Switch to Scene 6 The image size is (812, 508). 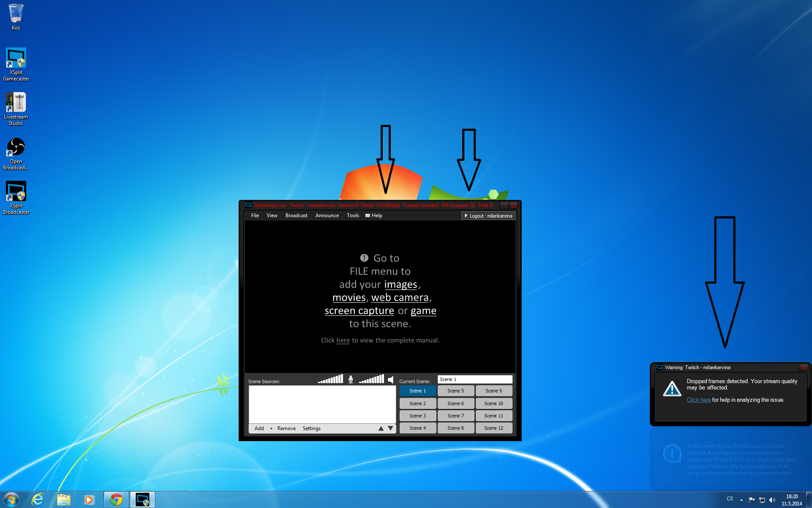[x=455, y=403]
